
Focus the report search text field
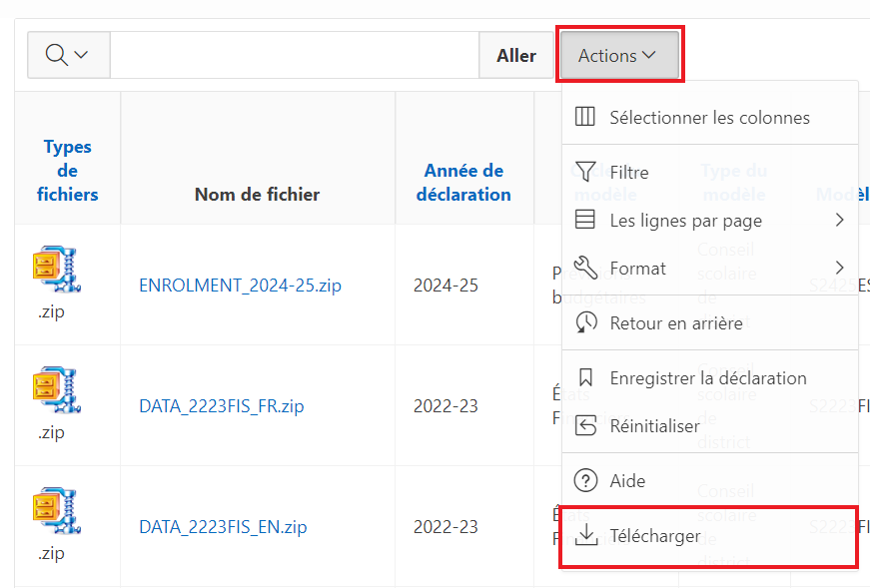point(294,56)
